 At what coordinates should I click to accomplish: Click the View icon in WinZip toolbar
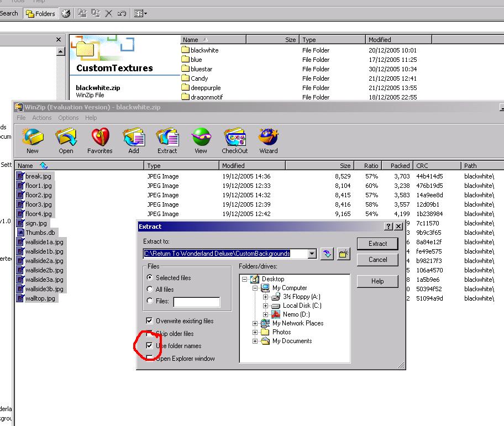click(x=201, y=140)
